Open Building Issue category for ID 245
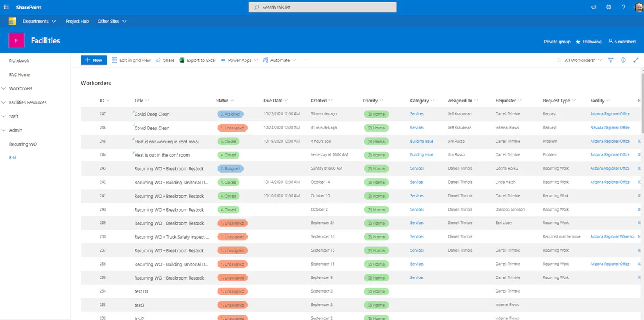The height and width of the screenshot is (320, 644). (422, 141)
